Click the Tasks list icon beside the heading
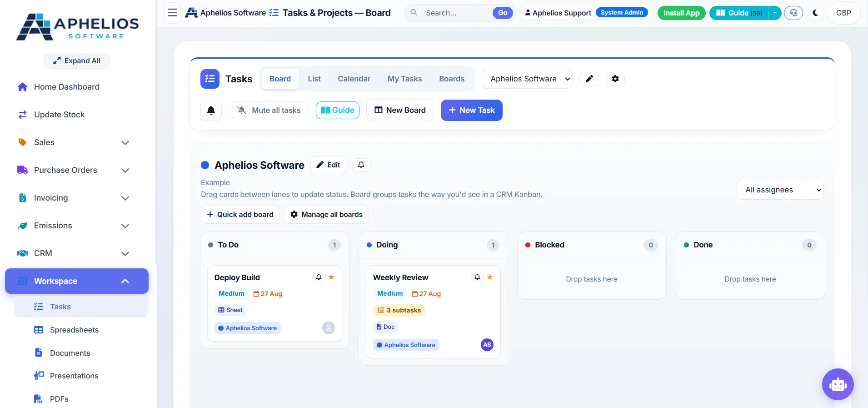 (x=210, y=79)
